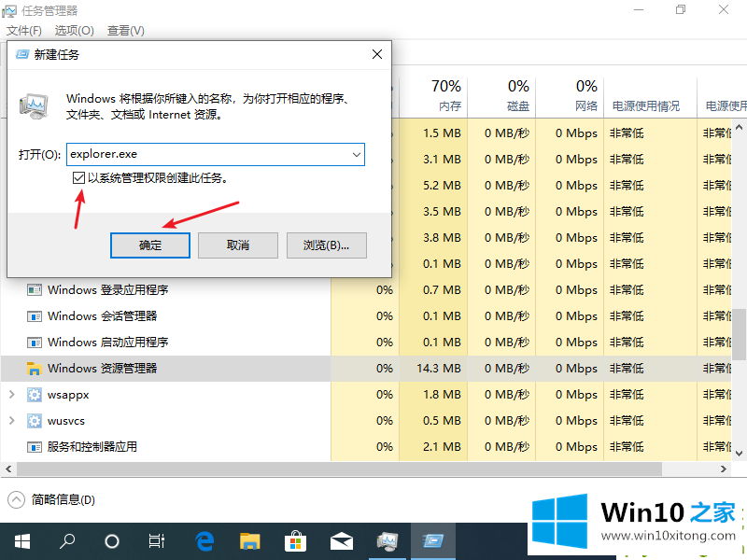This screenshot has width=747, height=560.
Task: Open the 打开 combo box dropdown arrow
Action: coord(357,155)
